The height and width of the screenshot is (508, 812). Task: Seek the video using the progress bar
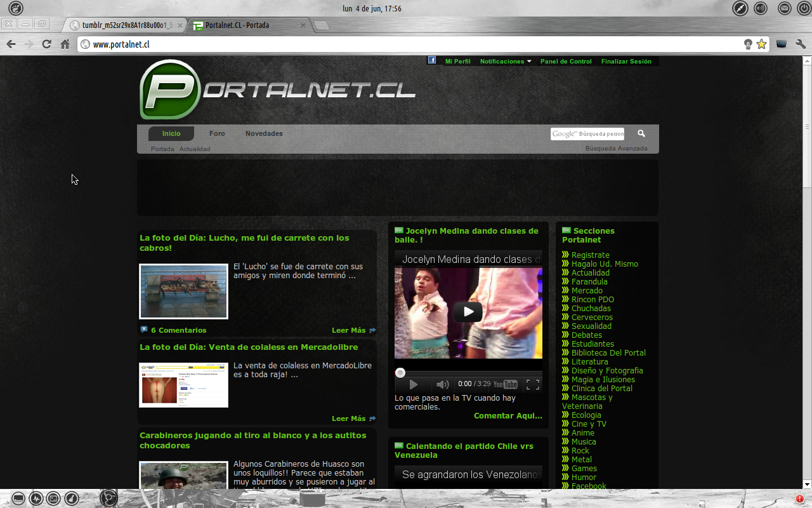[468, 373]
